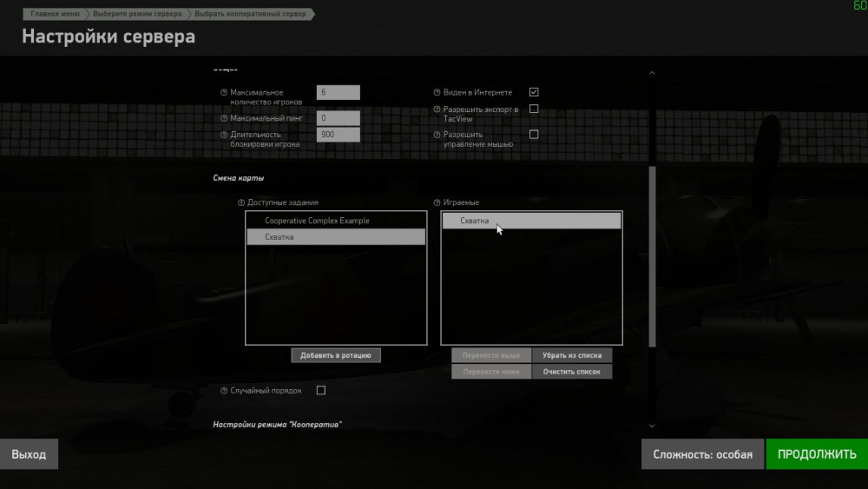Click the scroll up arrow of settings list

pyautogui.click(x=652, y=73)
